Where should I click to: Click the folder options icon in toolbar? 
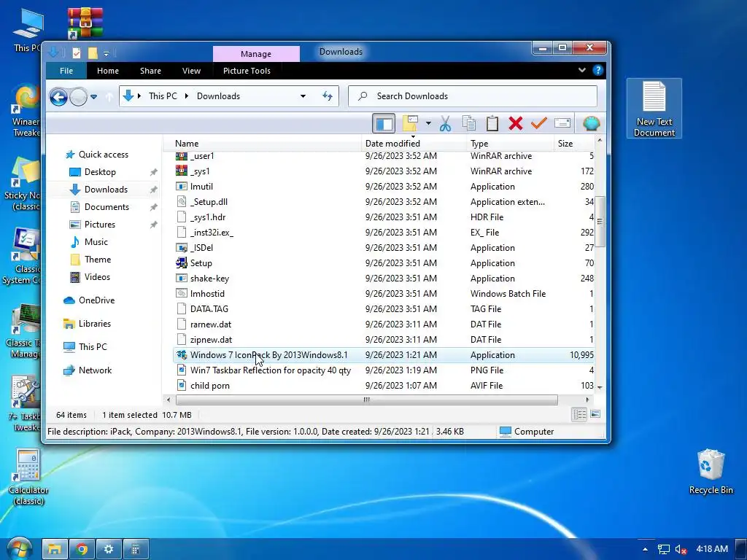(411, 123)
